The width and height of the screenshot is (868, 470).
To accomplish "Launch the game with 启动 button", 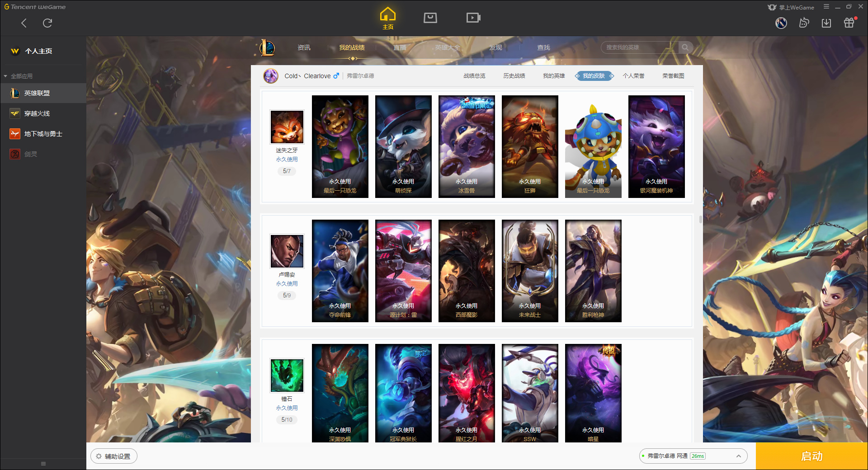I will click(812, 456).
